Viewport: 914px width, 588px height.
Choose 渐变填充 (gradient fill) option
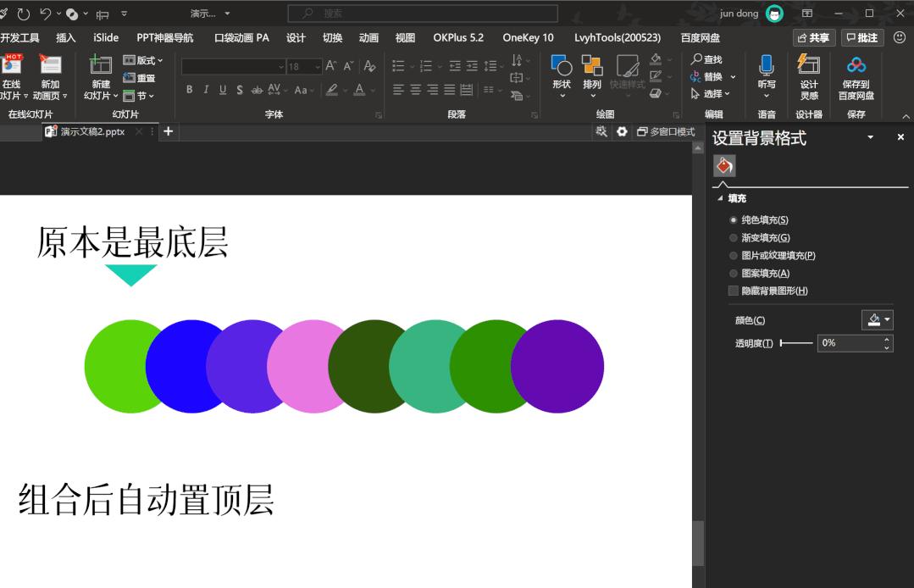(733, 237)
